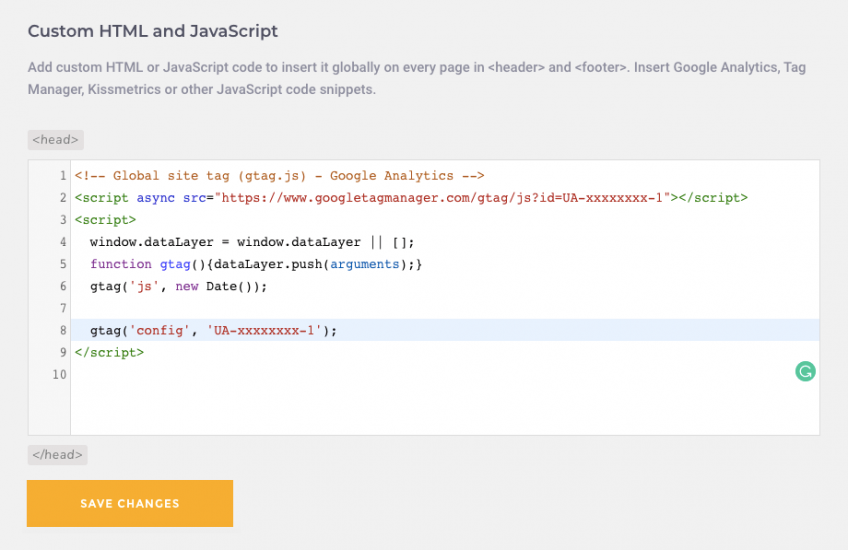Click 'arguments' keyword on line 5
This screenshot has width=848, height=550.
pyautogui.click(x=365, y=264)
